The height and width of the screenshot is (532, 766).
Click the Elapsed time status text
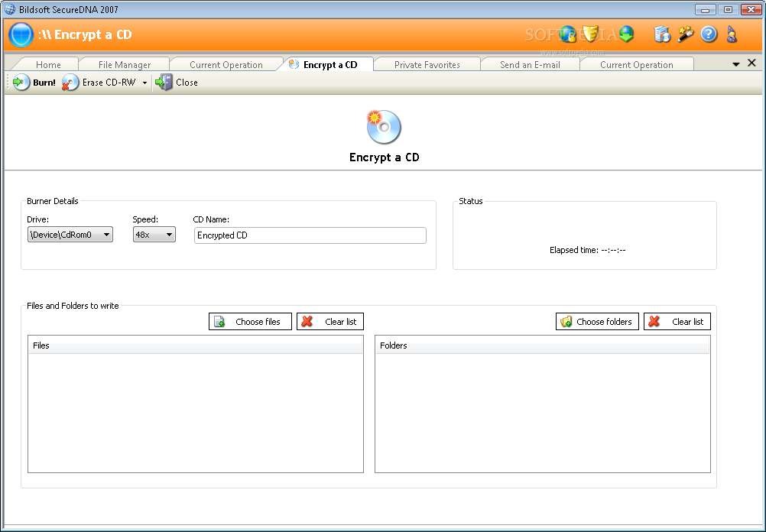587,250
